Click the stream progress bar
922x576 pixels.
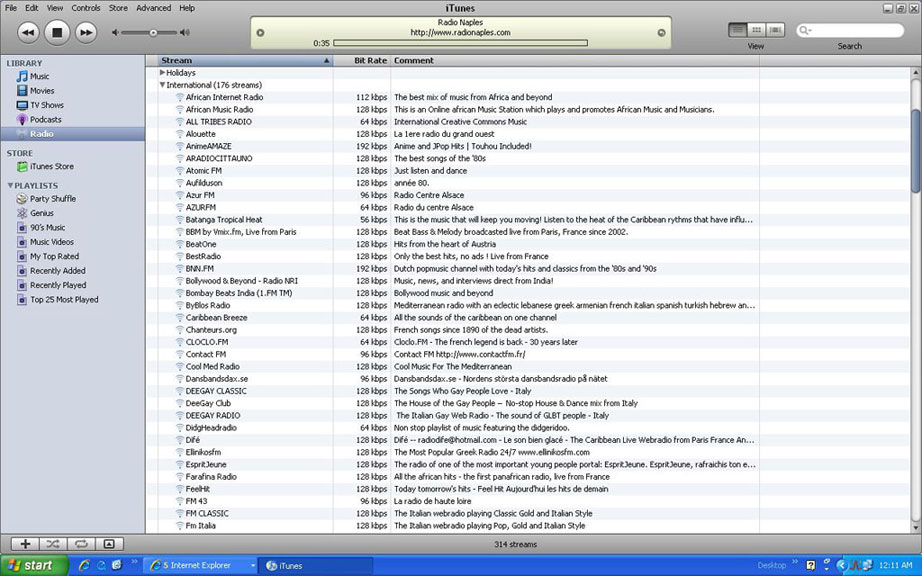pos(460,43)
